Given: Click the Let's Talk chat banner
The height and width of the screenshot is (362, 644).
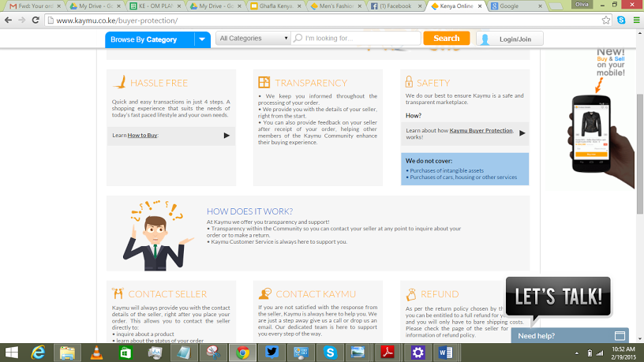Looking at the screenshot, I should pyautogui.click(x=558, y=297).
